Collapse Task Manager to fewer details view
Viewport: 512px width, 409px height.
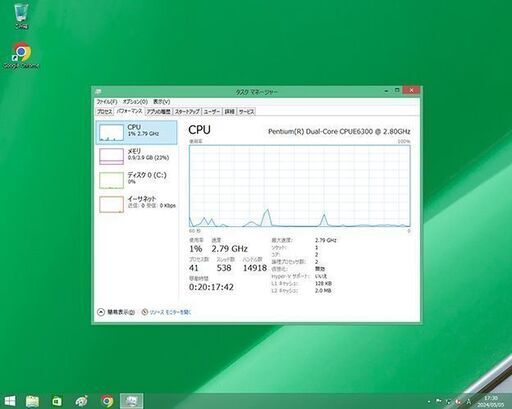(x=116, y=312)
